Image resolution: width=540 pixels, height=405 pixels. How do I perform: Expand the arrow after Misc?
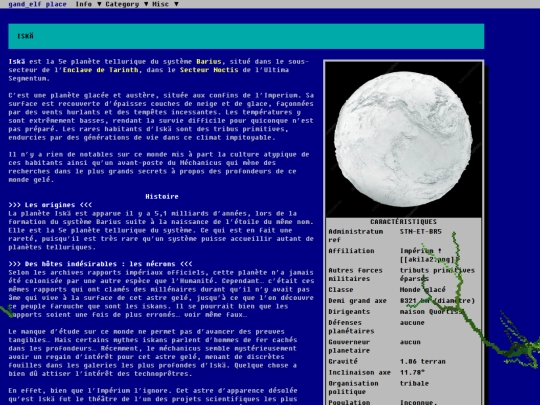coord(176,4)
